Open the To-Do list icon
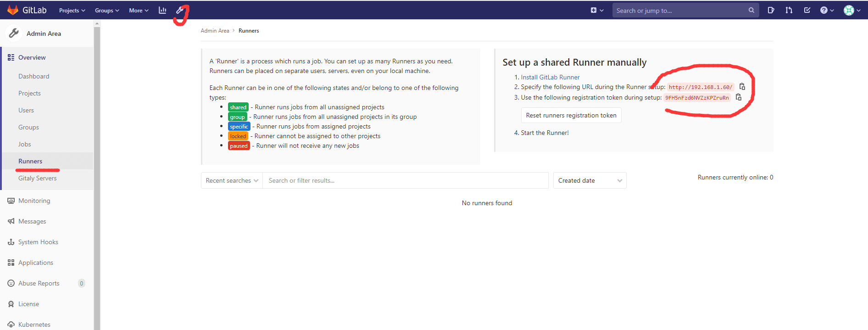 point(807,10)
